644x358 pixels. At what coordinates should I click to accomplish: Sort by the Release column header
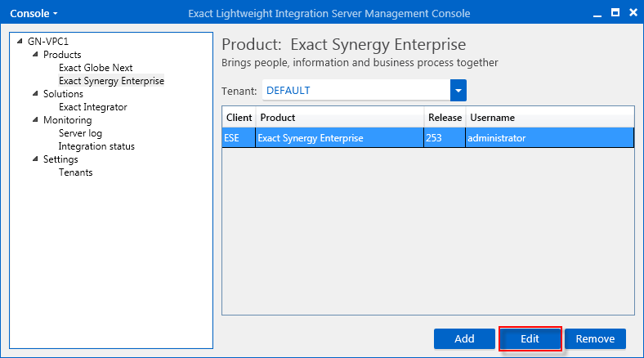(445, 118)
